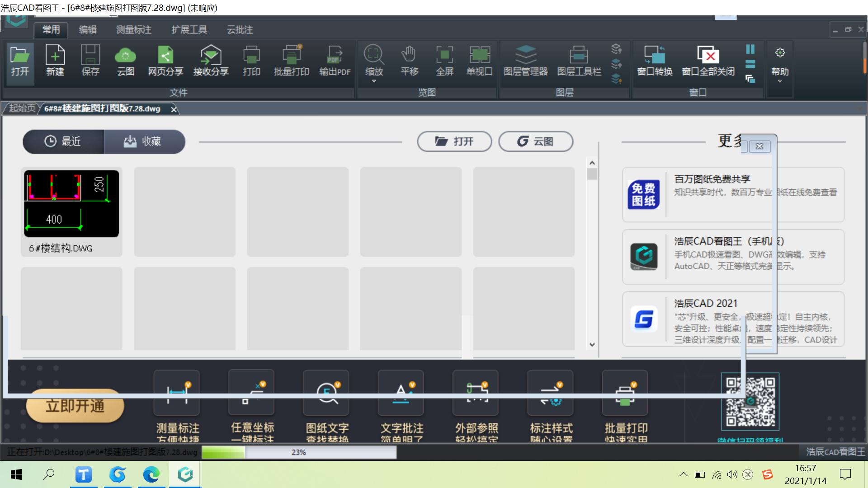Click the 批量打印 batch print ribbon icon
Screen dimensions: 868x488
tap(292, 61)
